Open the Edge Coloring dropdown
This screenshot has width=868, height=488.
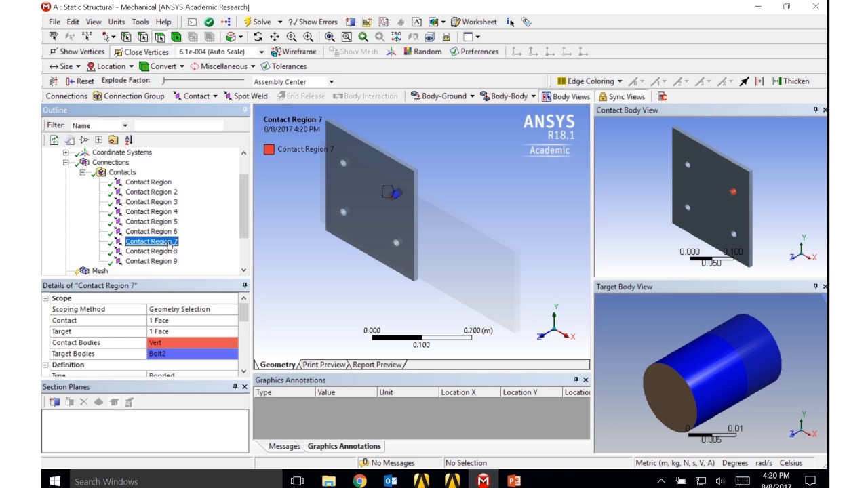click(589, 81)
